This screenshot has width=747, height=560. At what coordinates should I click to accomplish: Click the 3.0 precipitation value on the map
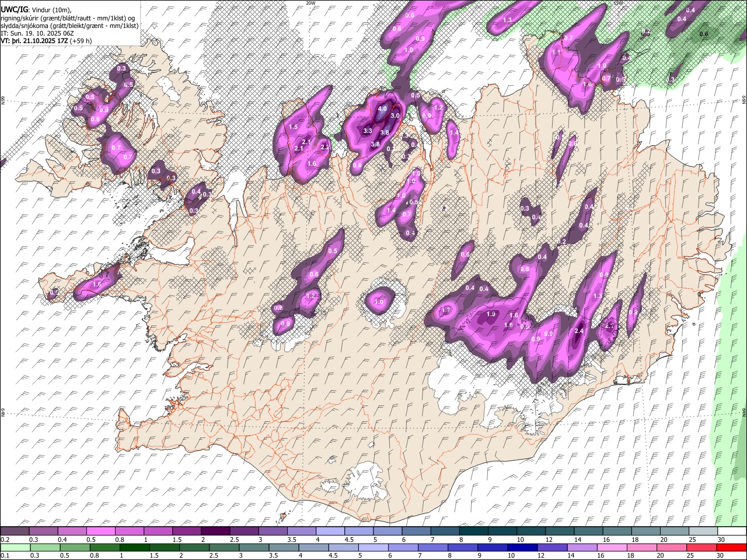tap(395, 116)
